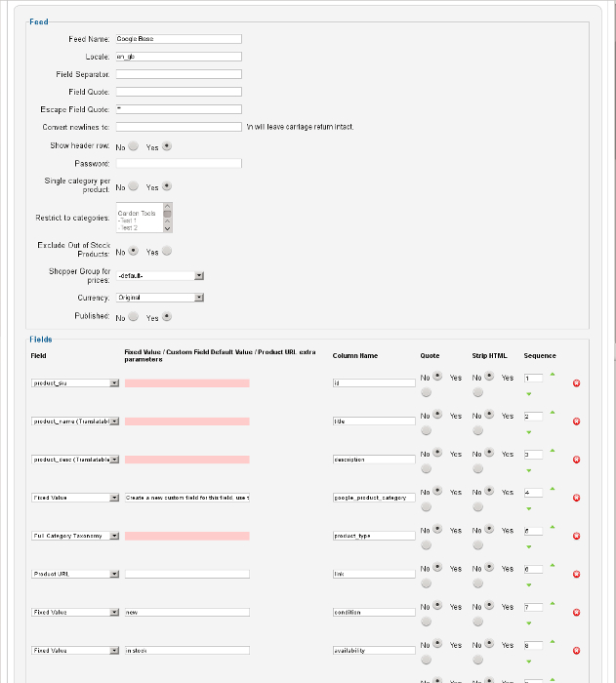The image size is (616, 683).
Task: Move the condition column row up
Action: pyautogui.click(x=553, y=603)
